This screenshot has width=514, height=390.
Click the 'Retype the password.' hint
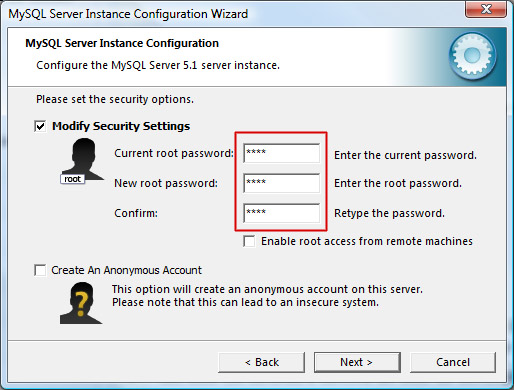(x=389, y=213)
